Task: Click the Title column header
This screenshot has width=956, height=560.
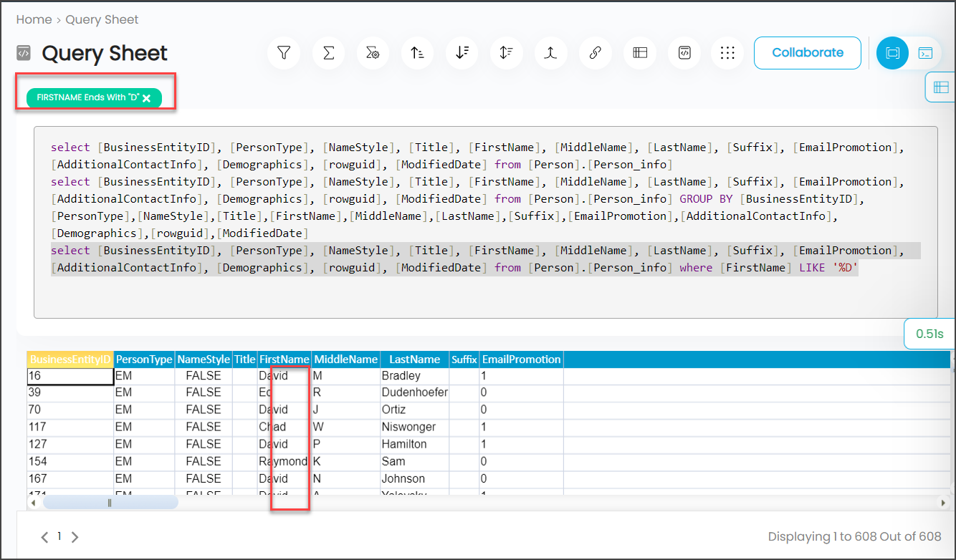Action: pyautogui.click(x=245, y=359)
